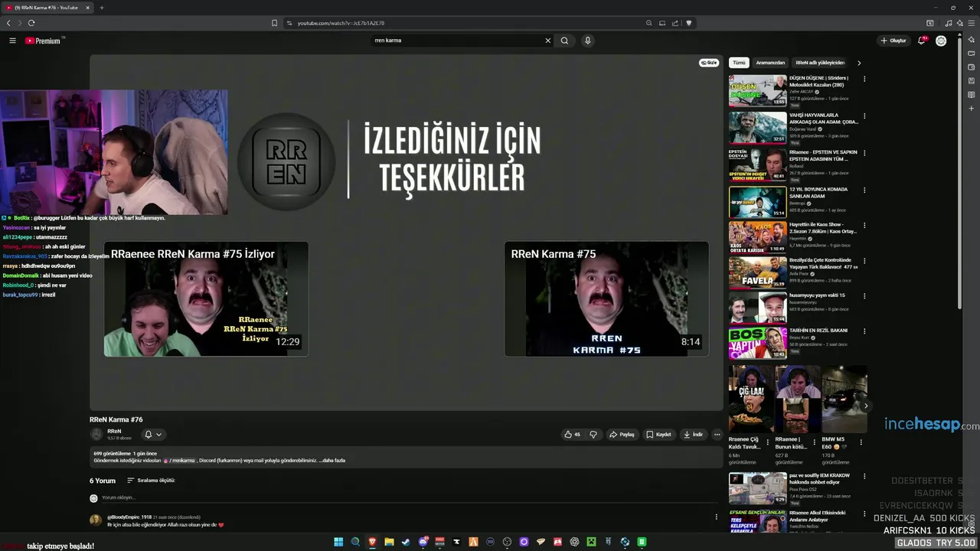Dislike the video with thumbs down

(x=593, y=434)
